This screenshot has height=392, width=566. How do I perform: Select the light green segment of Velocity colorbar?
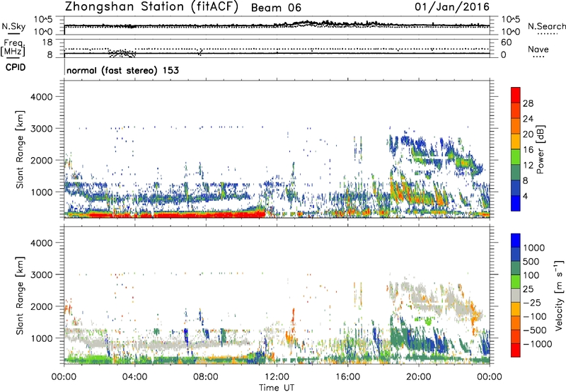point(516,282)
